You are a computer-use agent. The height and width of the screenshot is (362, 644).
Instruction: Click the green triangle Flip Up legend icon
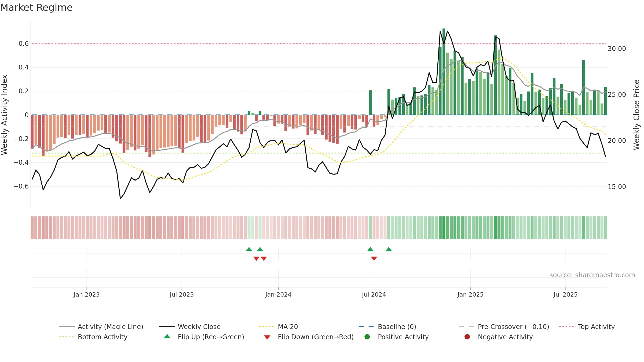(167, 336)
